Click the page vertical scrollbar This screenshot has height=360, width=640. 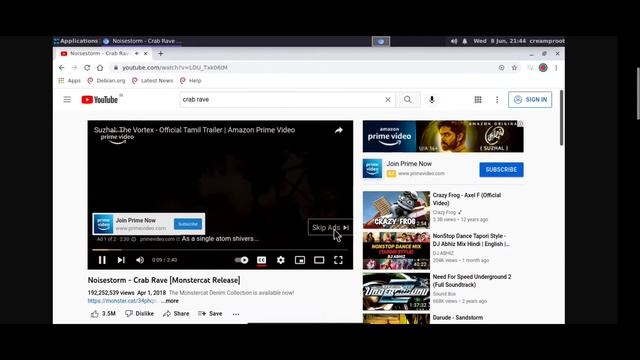(x=561, y=118)
